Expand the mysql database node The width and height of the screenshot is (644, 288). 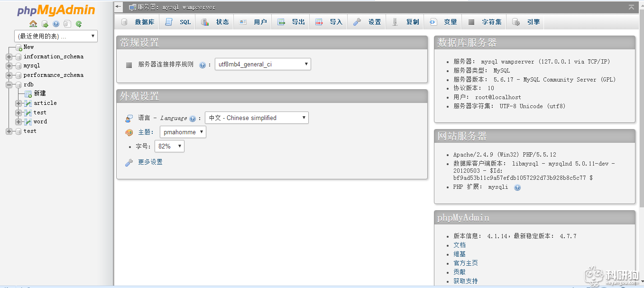[x=9, y=65]
